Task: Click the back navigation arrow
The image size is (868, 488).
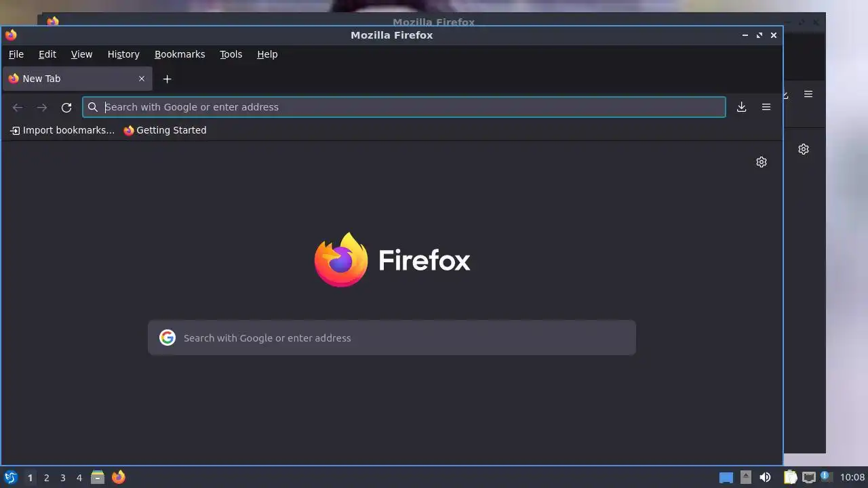Action: 18,107
